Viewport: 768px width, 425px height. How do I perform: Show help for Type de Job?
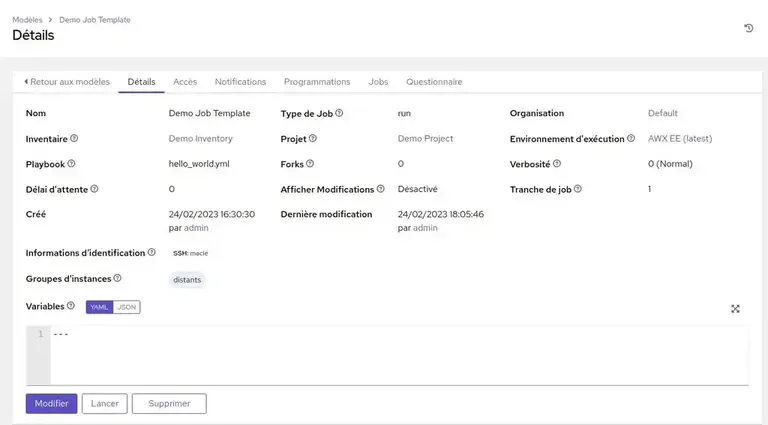click(x=339, y=114)
